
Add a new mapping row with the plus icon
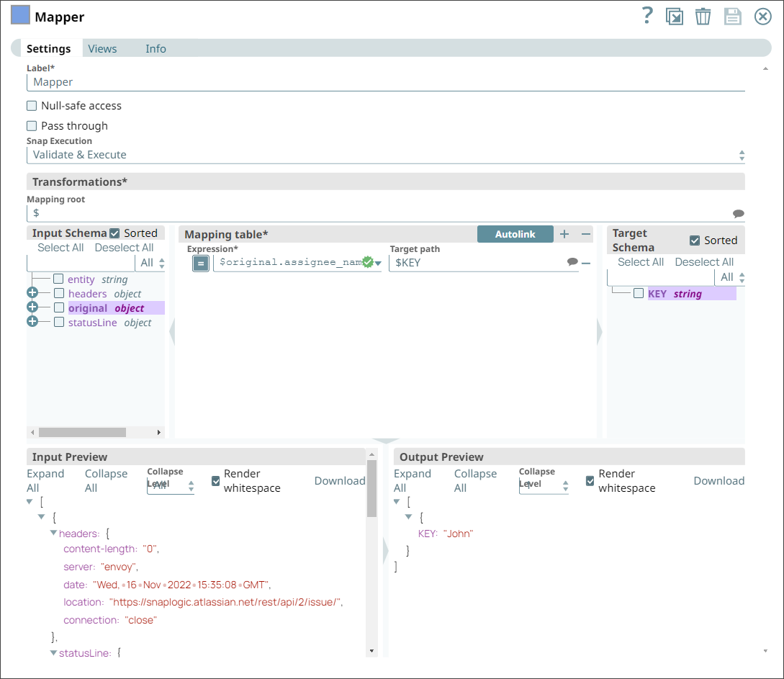coord(564,234)
